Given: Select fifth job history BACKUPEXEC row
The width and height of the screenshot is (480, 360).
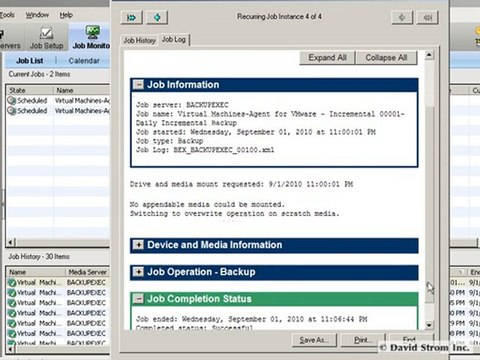Looking at the screenshot, I should coord(58,323).
